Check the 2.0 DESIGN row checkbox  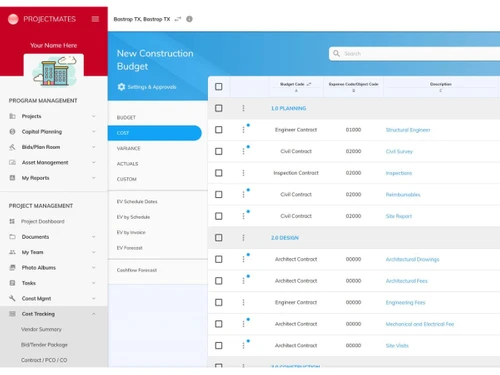(219, 238)
